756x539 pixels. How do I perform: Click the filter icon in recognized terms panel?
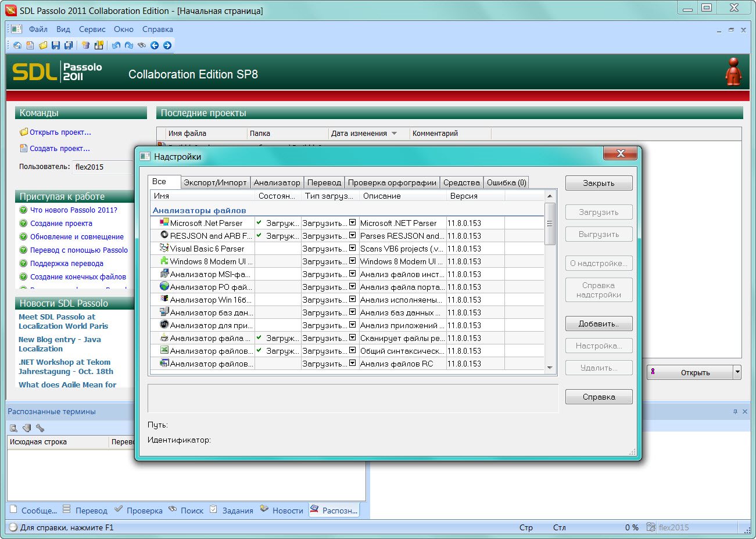pos(27,428)
